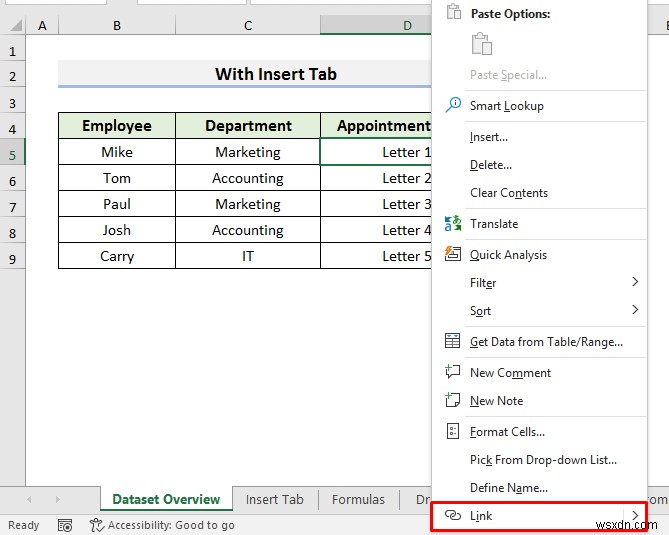The image size is (669, 535).
Task: Click the Accessibility checker icon in status bar
Action: coord(97,525)
